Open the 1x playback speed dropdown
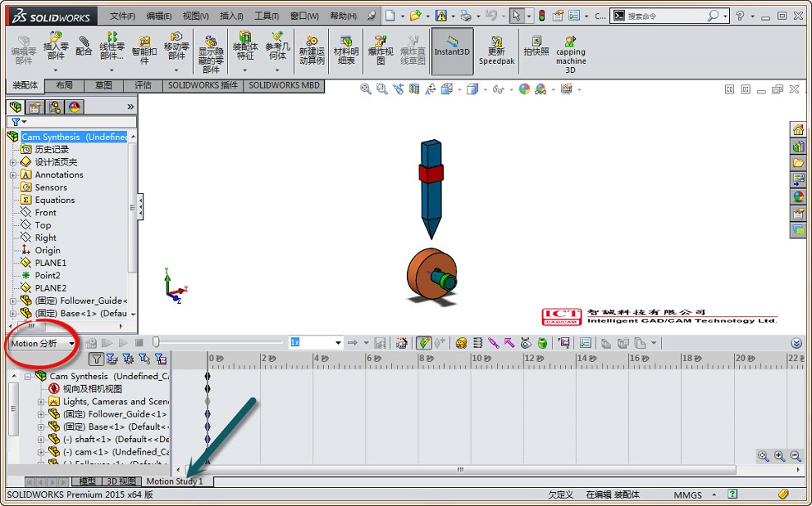The height and width of the screenshot is (506, 812). coord(337,343)
